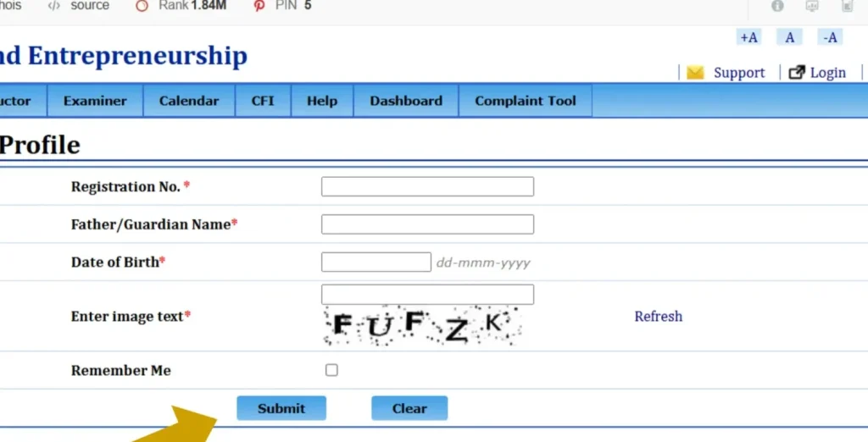Click the Pinterest PIN icon

[x=259, y=6]
